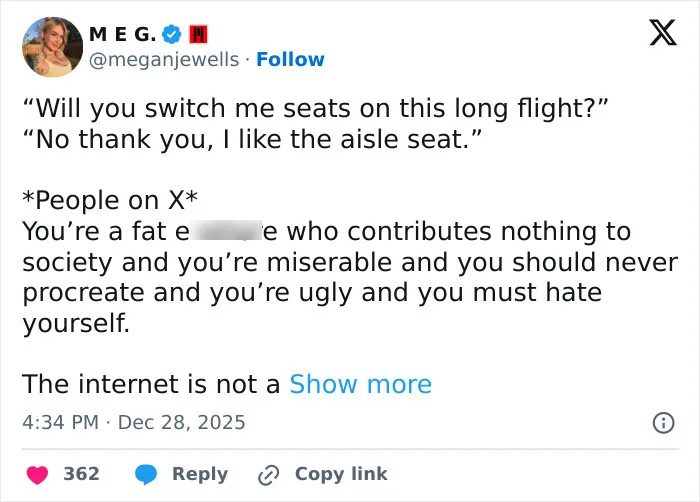Open the tweet info circle icon
This screenshot has height=502, width=700.
(x=663, y=423)
